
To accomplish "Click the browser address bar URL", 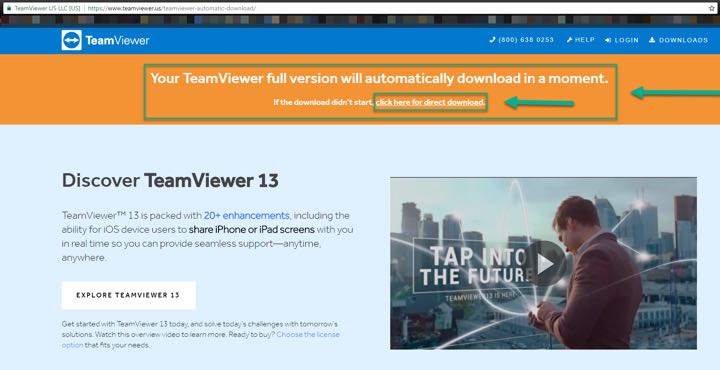I will click(x=171, y=8).
